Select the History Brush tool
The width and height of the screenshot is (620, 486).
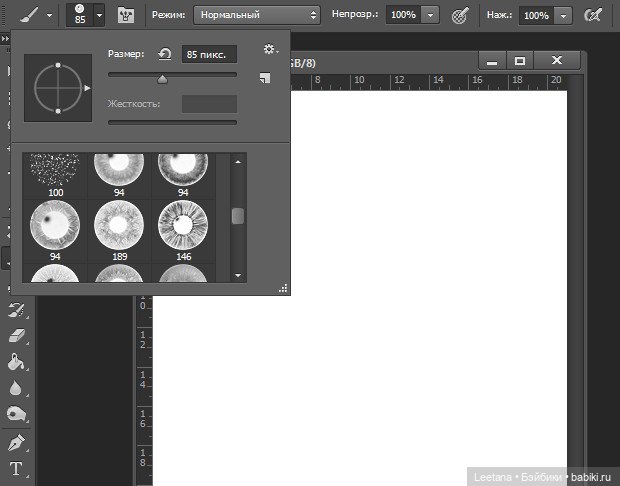click(17, 309)
